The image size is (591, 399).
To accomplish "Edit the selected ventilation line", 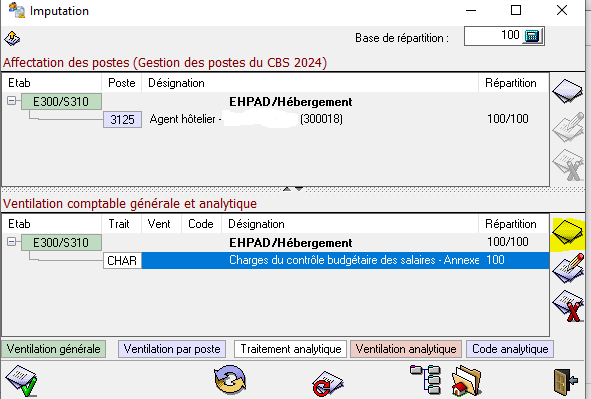I will tap(568, 268).
